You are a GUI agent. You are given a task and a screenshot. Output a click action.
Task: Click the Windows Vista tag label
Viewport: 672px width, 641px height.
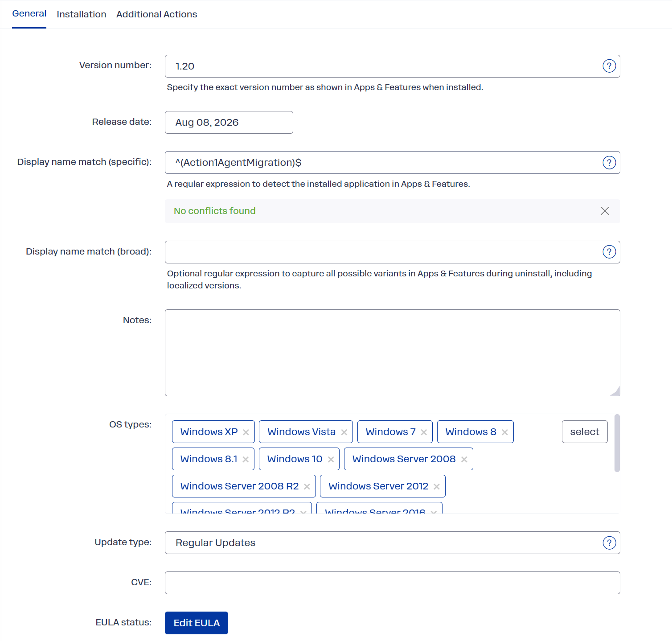301,431
